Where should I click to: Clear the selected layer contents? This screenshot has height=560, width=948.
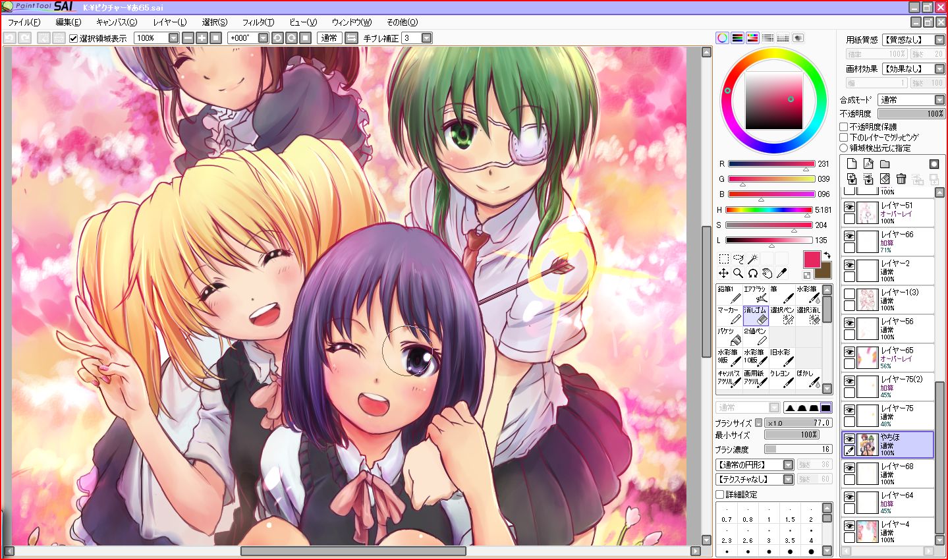point(885,179)
